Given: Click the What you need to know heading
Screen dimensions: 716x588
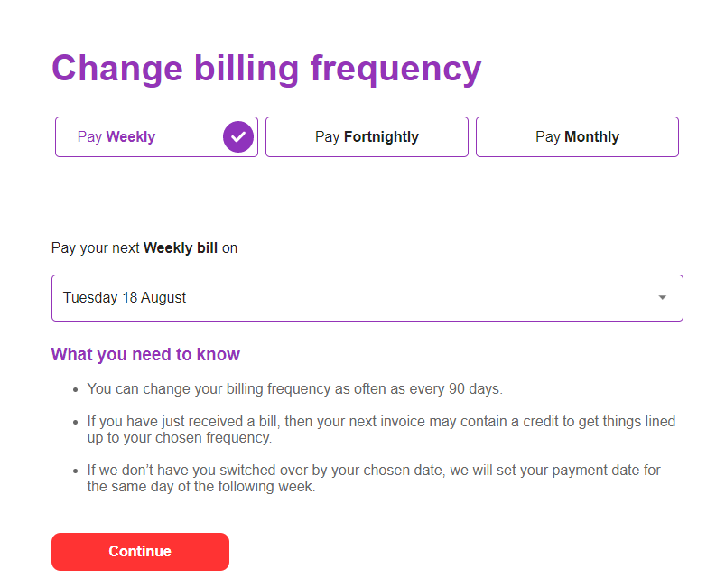Looking at the screenshot, I should click(145, 355).
